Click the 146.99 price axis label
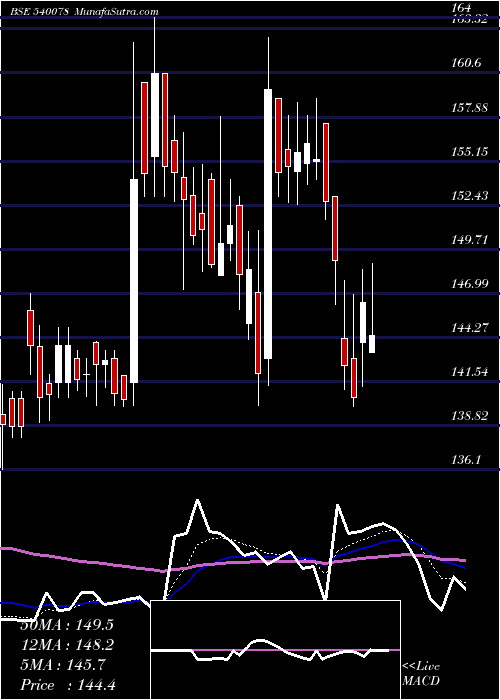Viewport: 500px width, 700px height. [x=469, y=283]
